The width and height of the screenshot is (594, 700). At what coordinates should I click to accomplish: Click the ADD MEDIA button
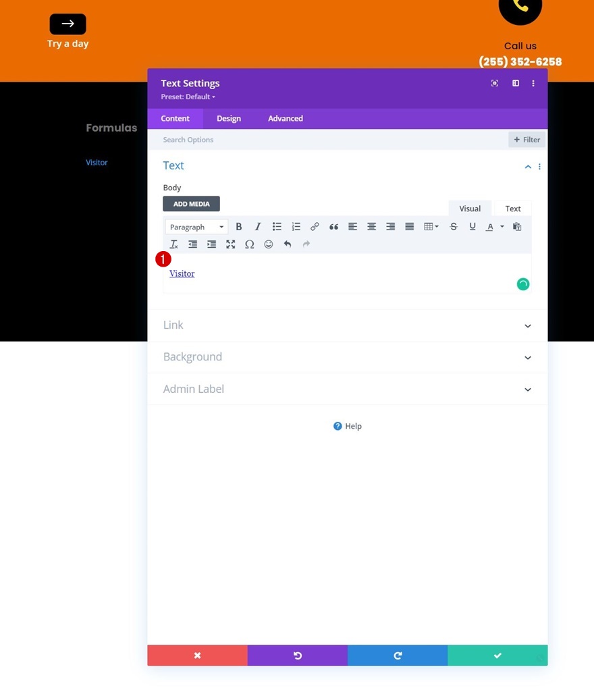click(191, 204)
